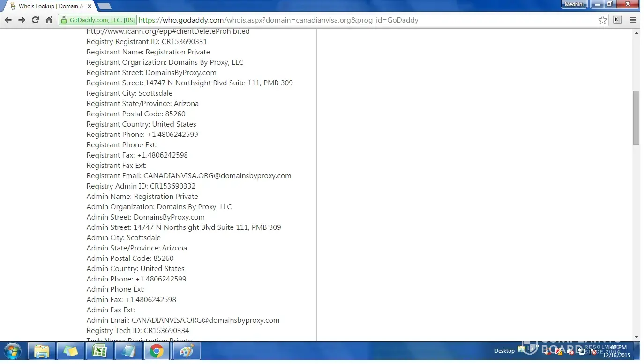The image size is (644, 364).
Task: Open Windows Explorer from the taskbar
Action: [42, 351]
